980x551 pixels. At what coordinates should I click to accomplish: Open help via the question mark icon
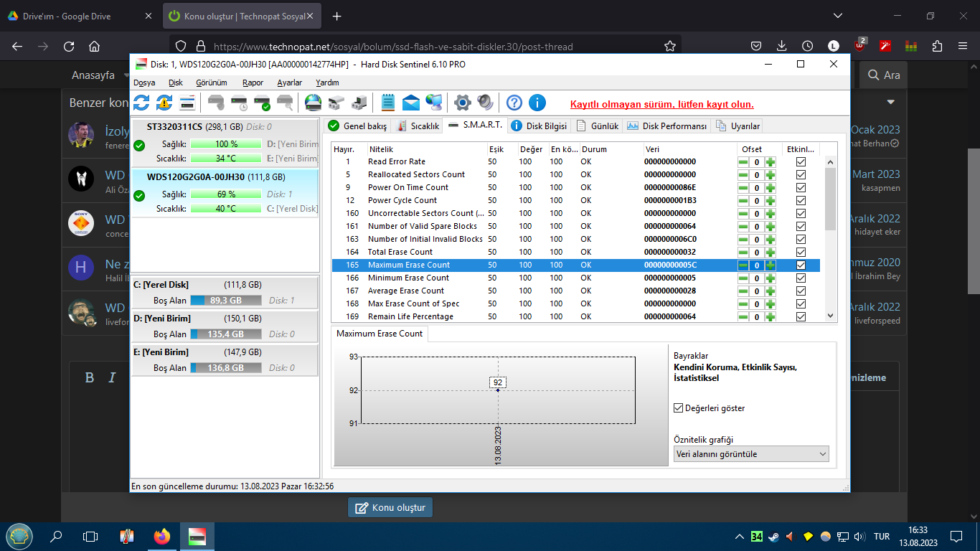point(514,103)
